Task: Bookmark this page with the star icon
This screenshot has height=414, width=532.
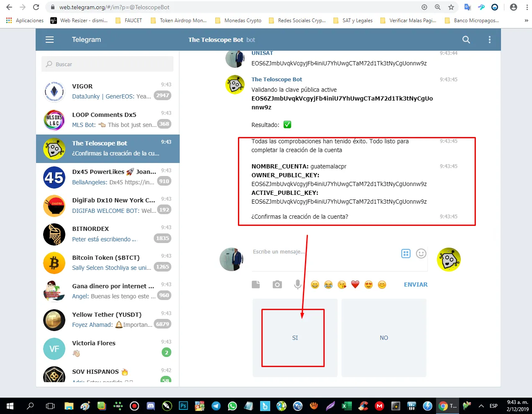Action: (451, 7)
